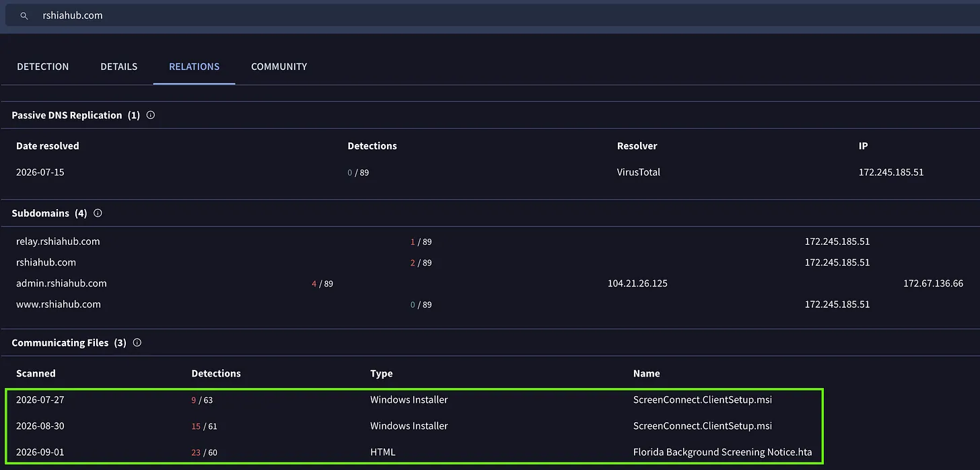Click the Name column header

point(646,373)
